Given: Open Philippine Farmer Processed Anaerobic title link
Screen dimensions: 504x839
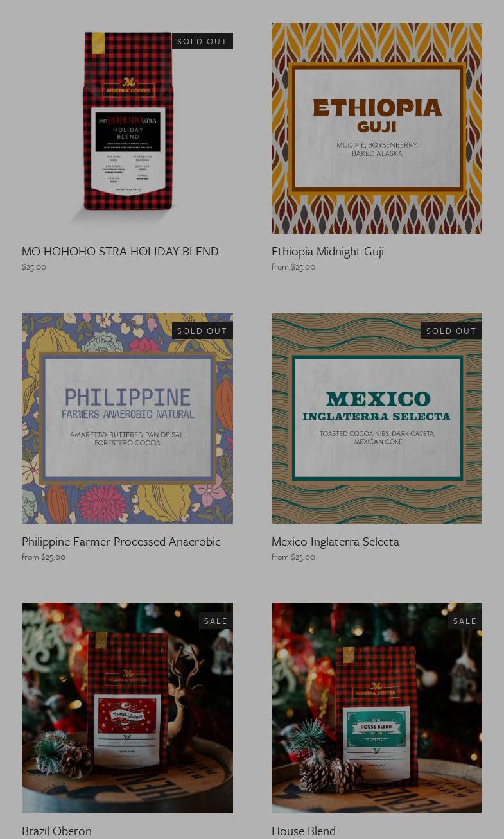Looking at the screenshot, I should (121, 541).
